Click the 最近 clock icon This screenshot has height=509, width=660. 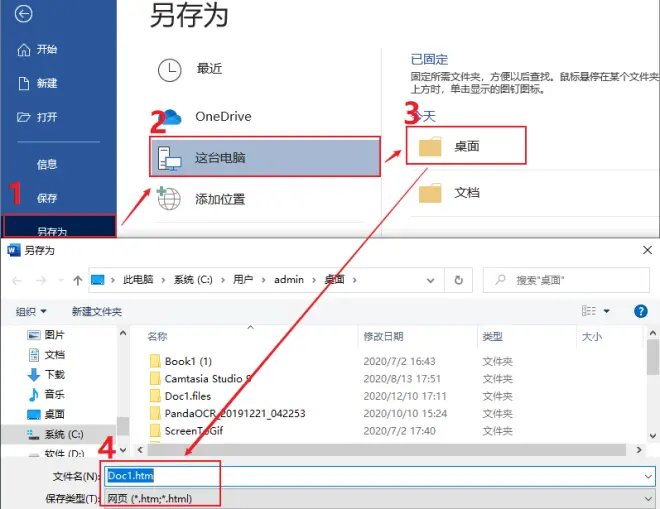(x=170, y=70)
